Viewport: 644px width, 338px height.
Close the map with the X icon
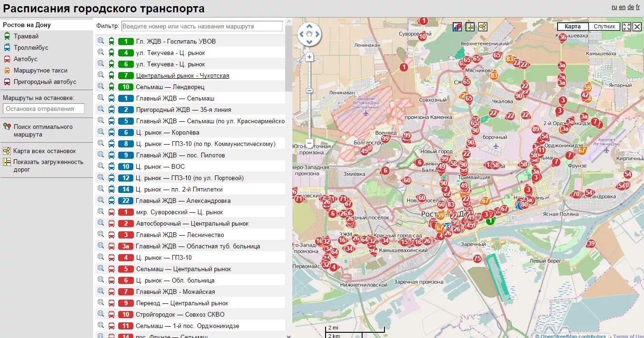(x=637, y=27)
